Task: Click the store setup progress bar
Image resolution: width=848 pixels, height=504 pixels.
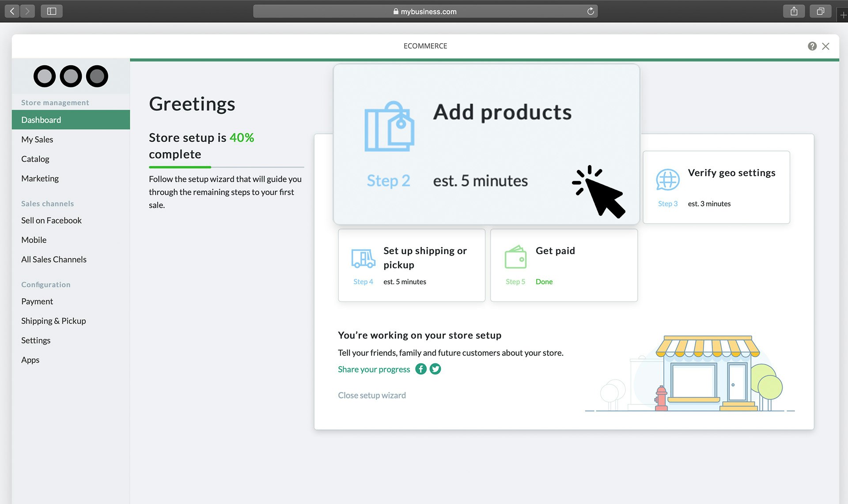Action: pyautogui.click(x=227, y=167)
